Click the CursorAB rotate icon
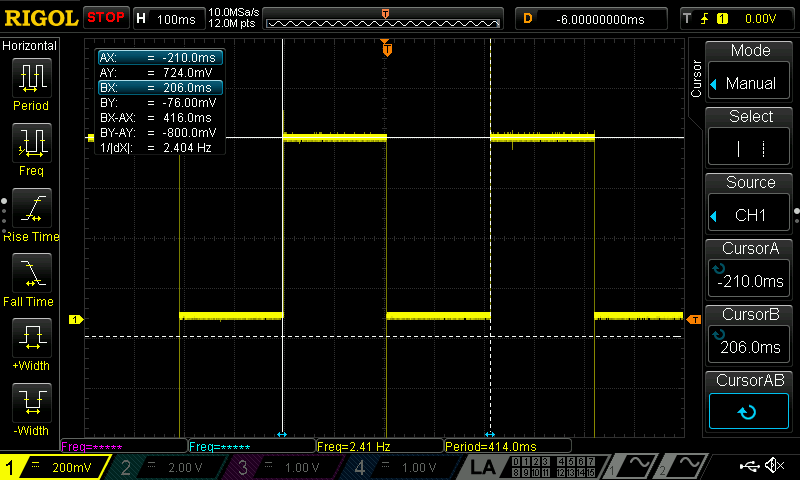The image size is (800, 480). (748, 411)
